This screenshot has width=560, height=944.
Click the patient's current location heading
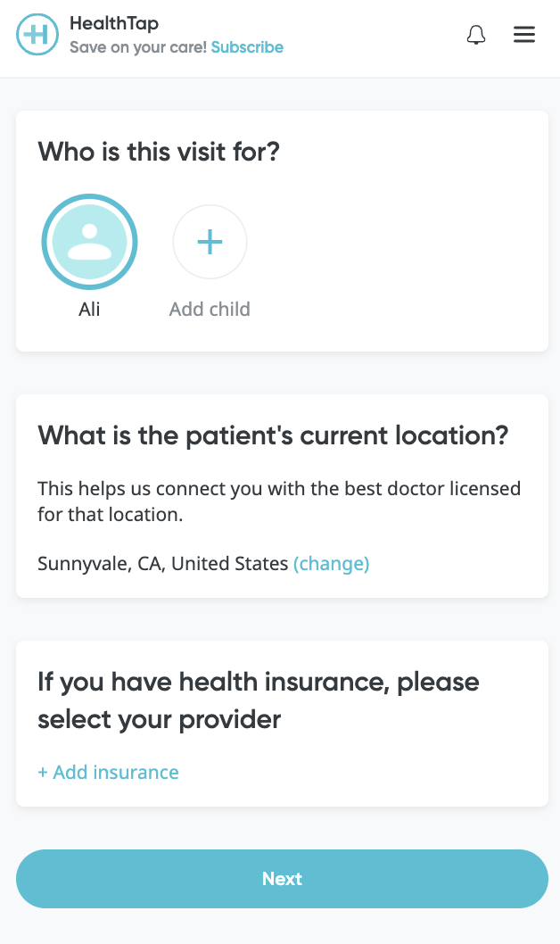click(273, 435)
